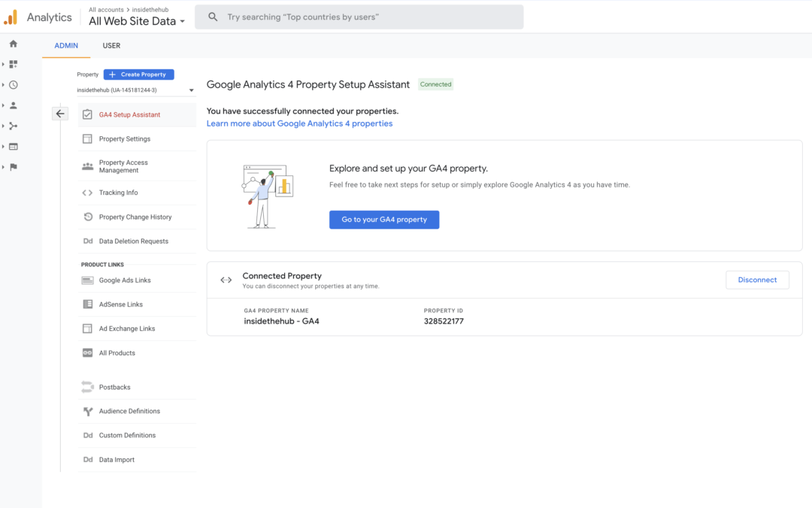Screen dimensions: 812x508
Task: Click the Google Analytics logo
Action: click(x=11, y=17)
